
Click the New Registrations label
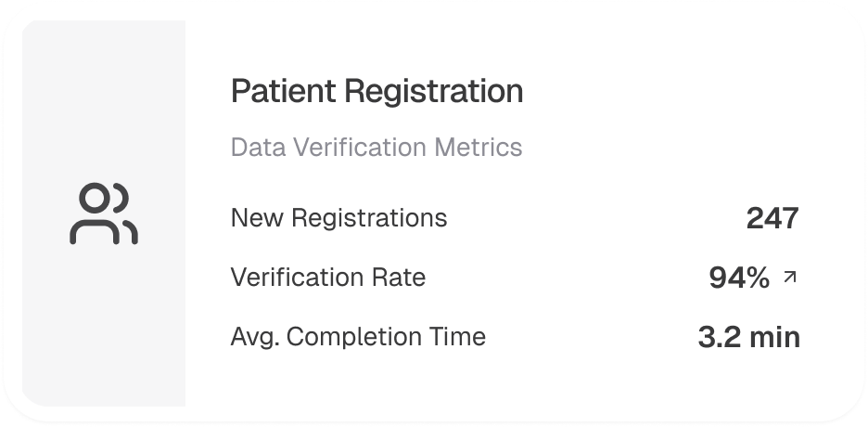338,218
